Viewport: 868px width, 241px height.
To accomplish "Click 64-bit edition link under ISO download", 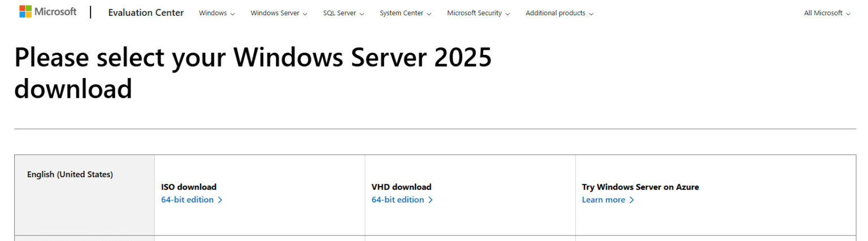I will coord(187,200).
